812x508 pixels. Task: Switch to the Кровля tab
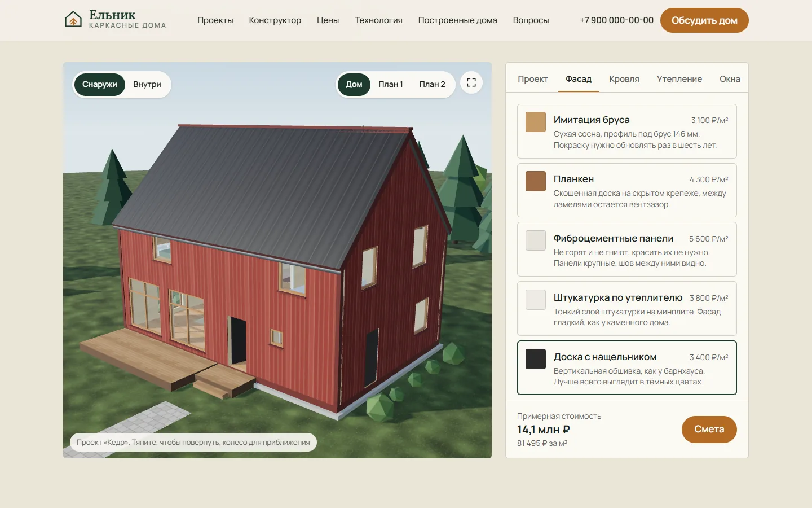[624, 79]
